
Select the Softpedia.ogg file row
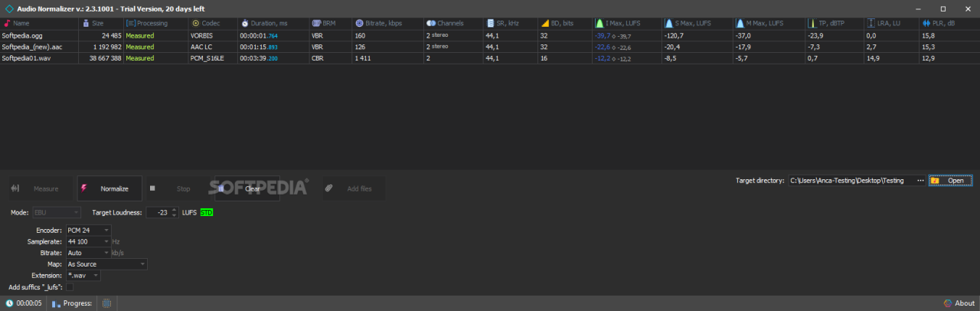tap(490, 36)
